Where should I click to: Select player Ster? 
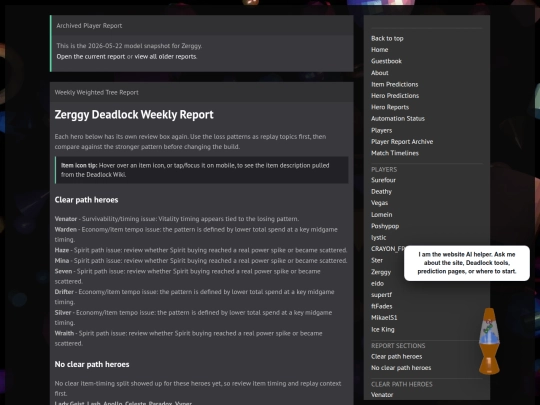click(377, 260)
